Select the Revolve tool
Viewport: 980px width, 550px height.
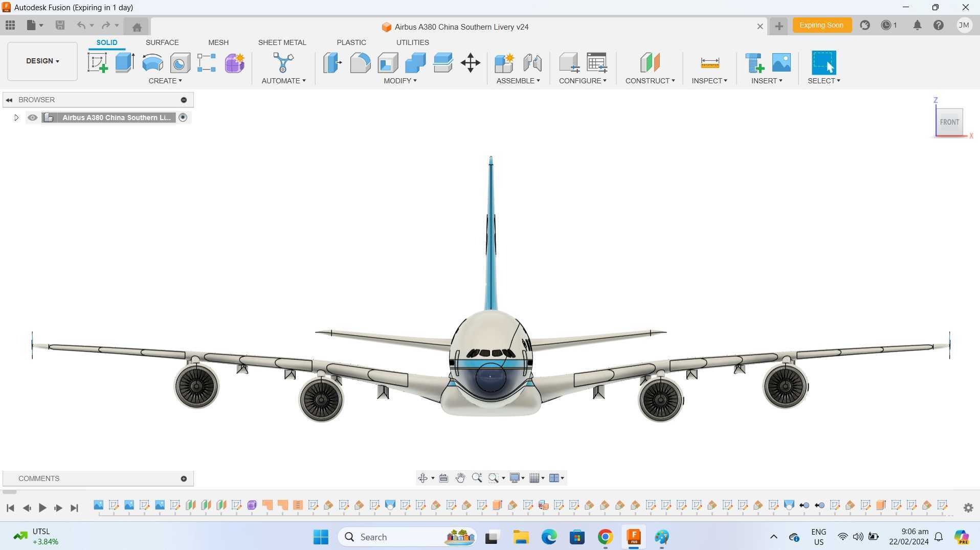(x=152, y=63)
